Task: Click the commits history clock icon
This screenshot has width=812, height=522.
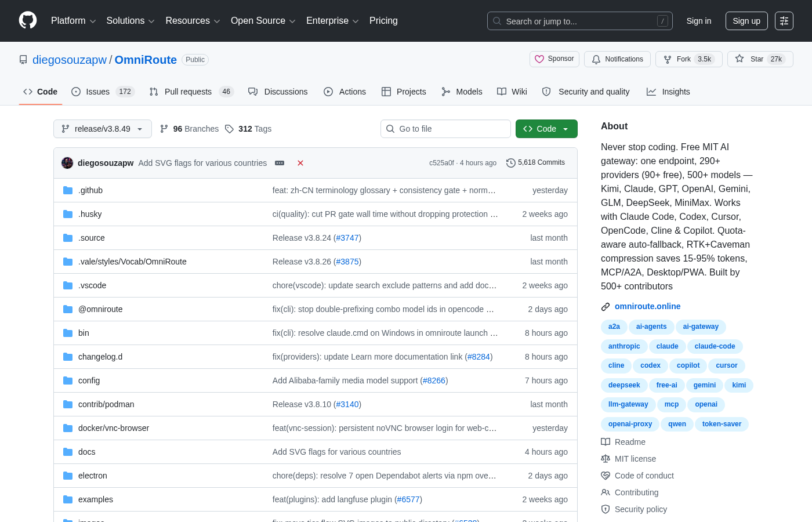Action: 510,163
